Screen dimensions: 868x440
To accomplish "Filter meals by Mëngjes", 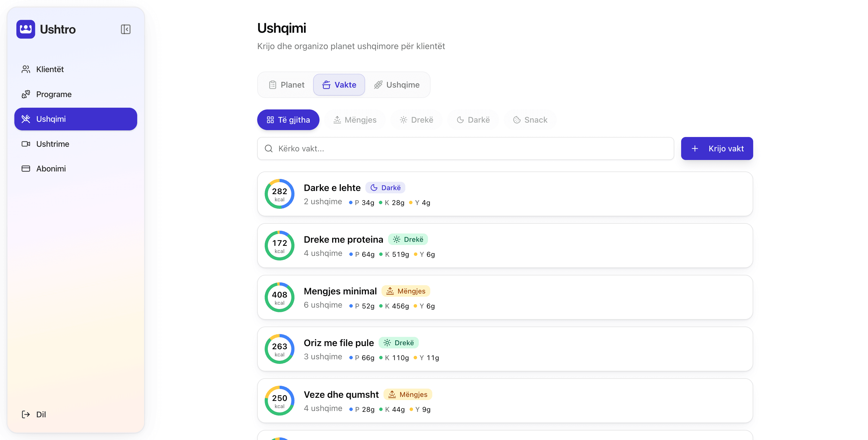I will pyautogui.click(x=355, y=120).
